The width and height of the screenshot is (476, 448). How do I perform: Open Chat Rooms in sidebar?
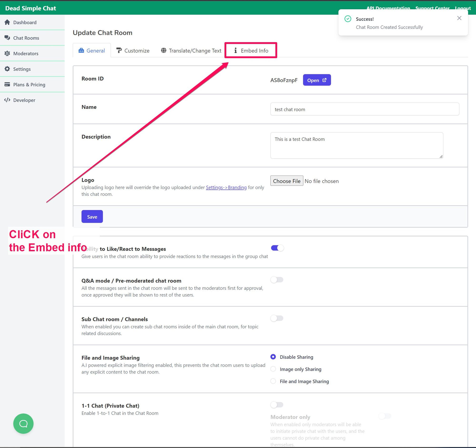pos(32,38)
